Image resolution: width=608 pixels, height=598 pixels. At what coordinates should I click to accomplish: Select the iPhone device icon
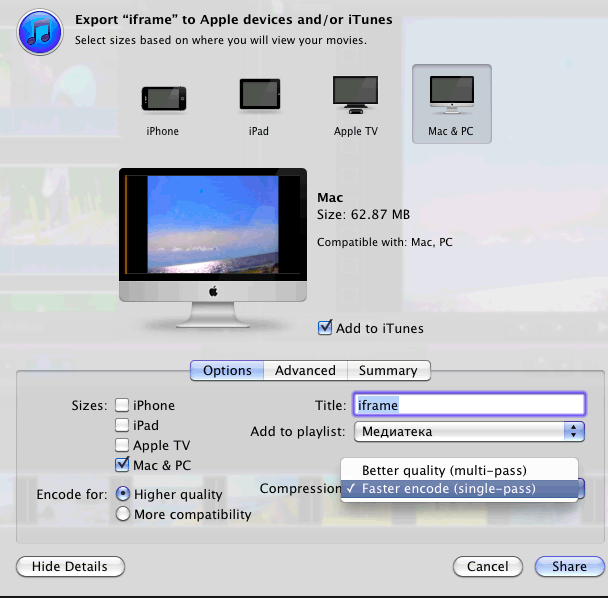tap(163, 99)
